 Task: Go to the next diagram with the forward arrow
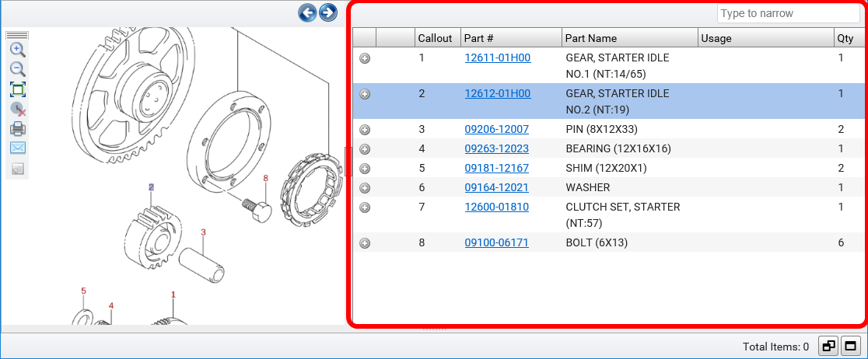pyautogui.click(x=328, y=12)
